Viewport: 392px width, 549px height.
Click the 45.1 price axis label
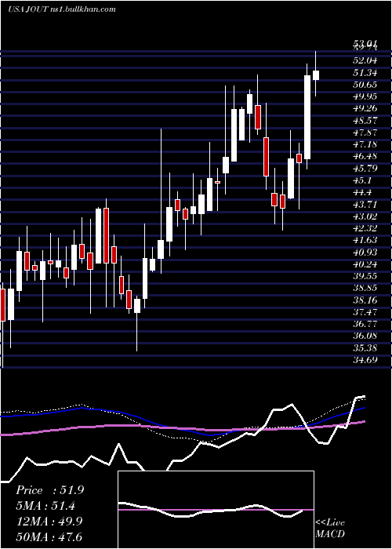(x=362, y=180)
